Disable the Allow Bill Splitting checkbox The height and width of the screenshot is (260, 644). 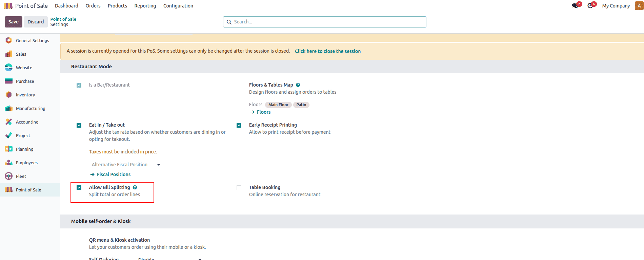[x=79, y=188]
